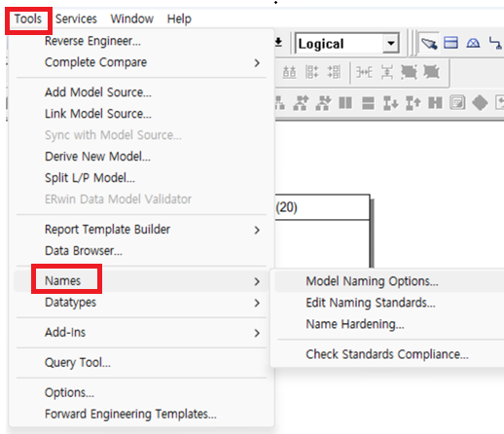Click the Logical combo box field

click(347, 43)
